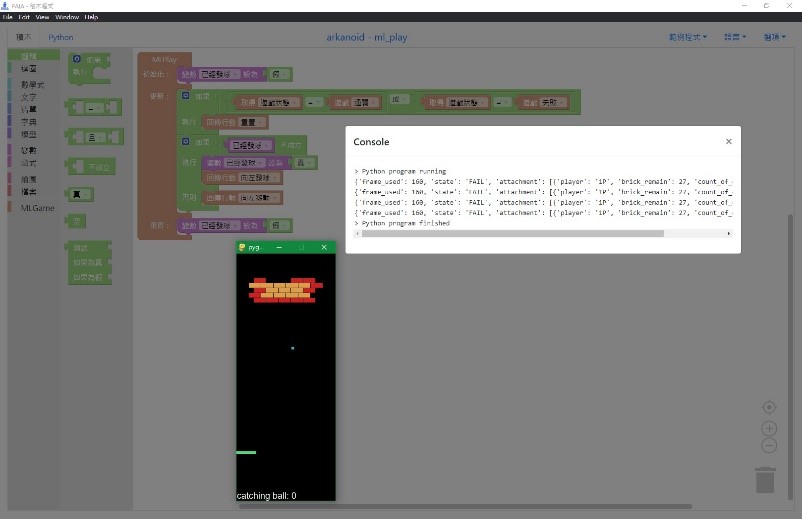Center the workspace with the crosshair icon
This screenshot has height=519, width=802.
(769, 407)
